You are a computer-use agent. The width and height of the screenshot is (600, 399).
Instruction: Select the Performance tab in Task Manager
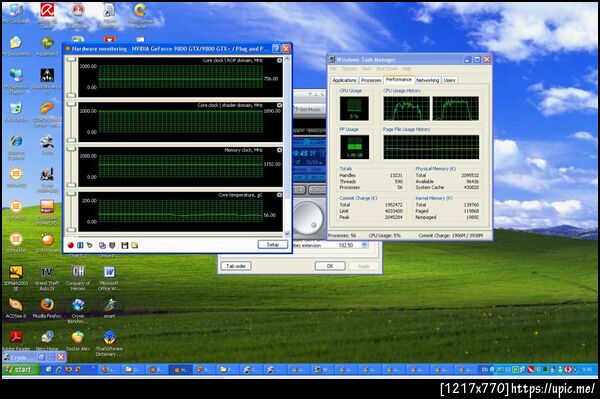[399, 80]
